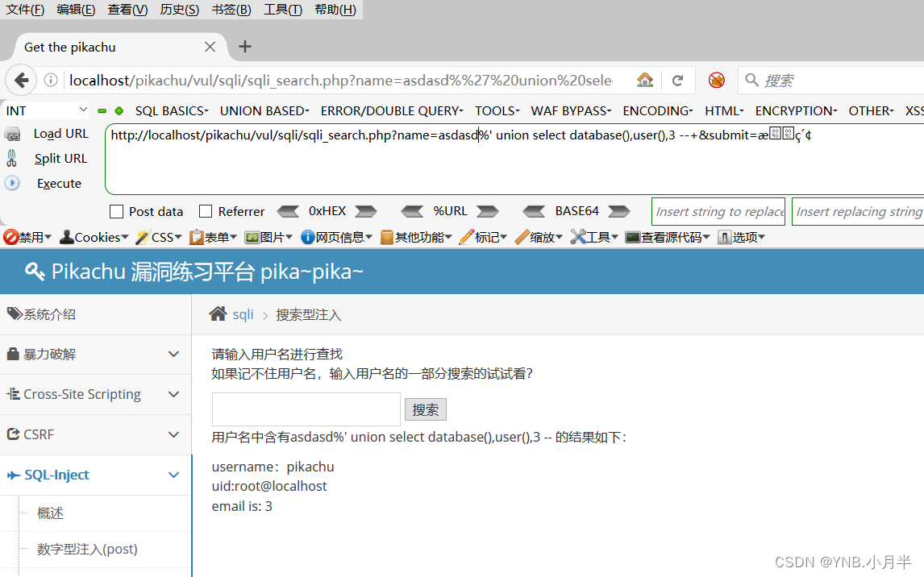The width and height of the screenshot is (924, 577).
Task: Click HackBar green minus icon
Action: 102,110
